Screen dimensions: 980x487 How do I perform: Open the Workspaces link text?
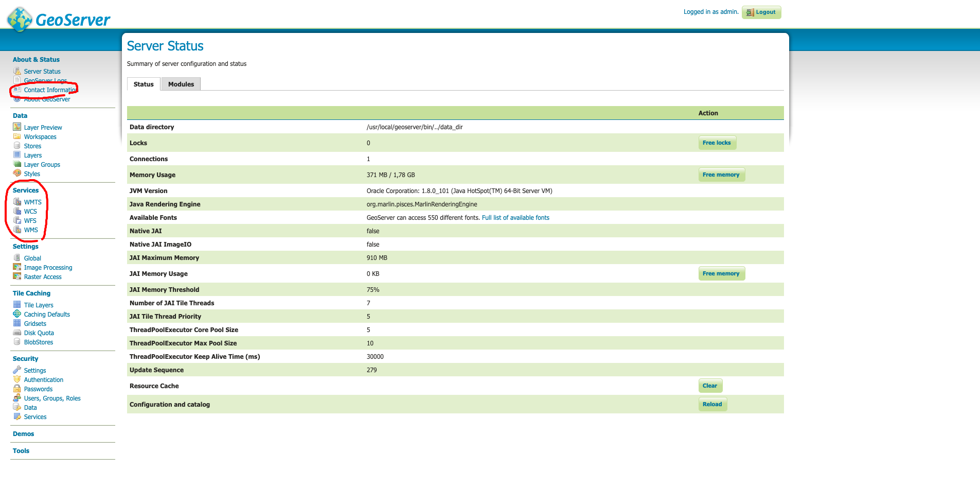pyautogui.click(x=40, y=137)
